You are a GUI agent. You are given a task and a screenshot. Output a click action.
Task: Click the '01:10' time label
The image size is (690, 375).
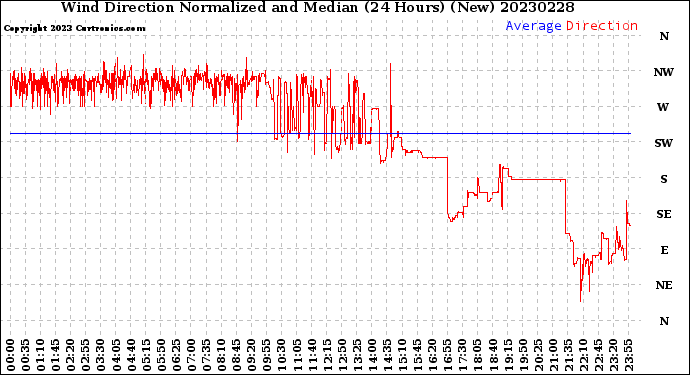click(x=40, y=355)
